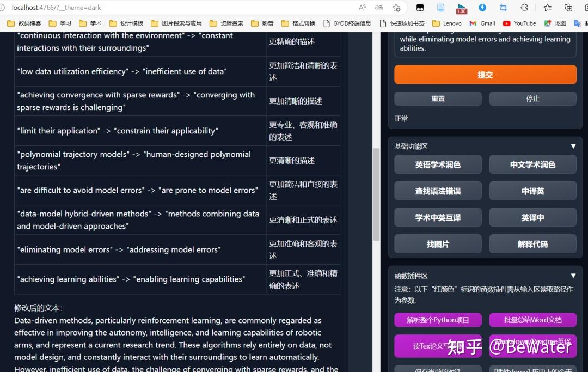The height and width of the screenshot is (372, 588).
Task: Add this page to favorites star icon
Action: pos(396,8)
